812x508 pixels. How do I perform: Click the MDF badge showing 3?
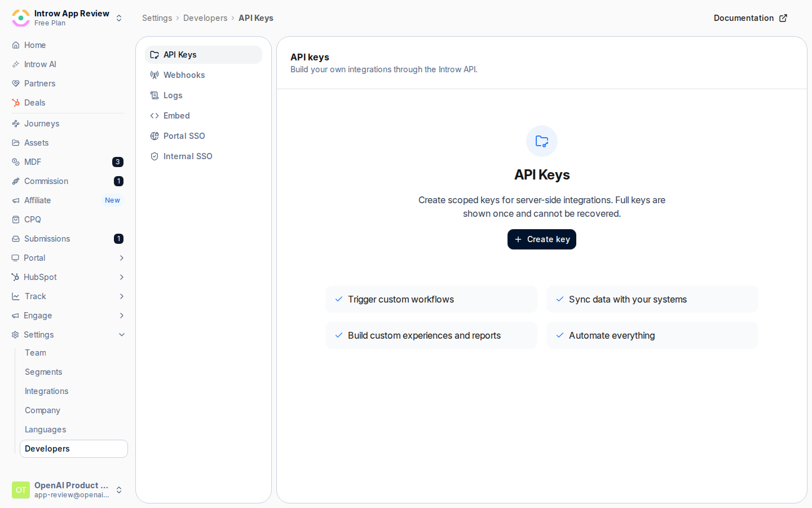(118, 162)
